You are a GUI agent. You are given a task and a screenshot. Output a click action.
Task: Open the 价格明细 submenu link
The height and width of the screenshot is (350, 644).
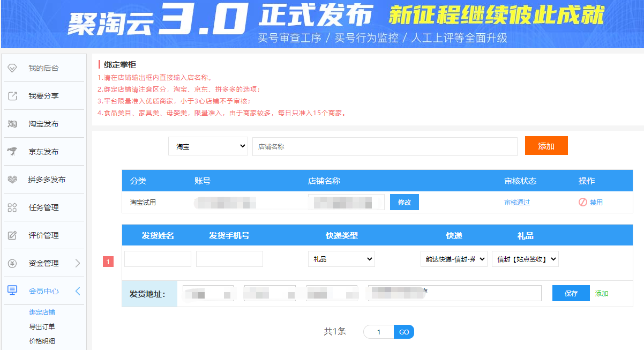click(42, 341)
